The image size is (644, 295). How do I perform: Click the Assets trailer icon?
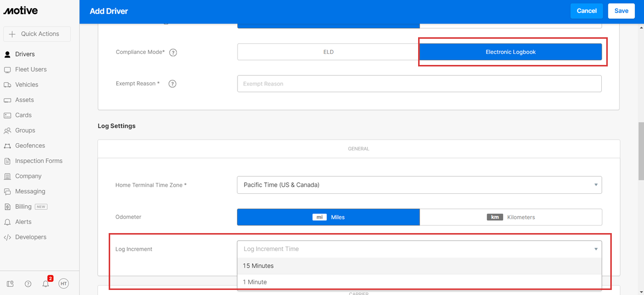(7, 100)
